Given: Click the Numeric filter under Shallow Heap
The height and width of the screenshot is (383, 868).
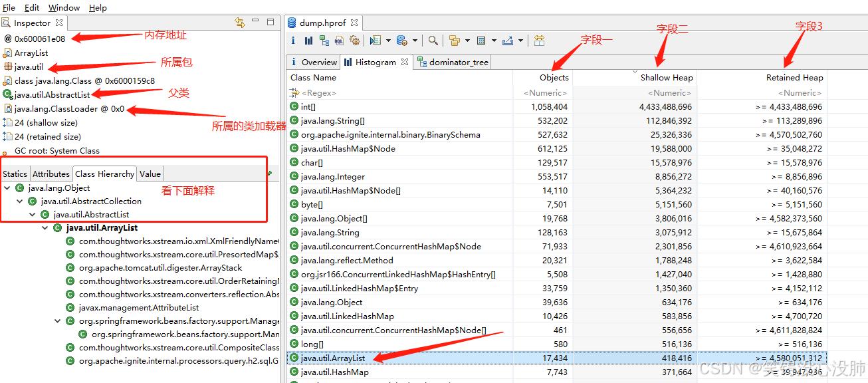Looking at the screenshot, I should (634, 93).
